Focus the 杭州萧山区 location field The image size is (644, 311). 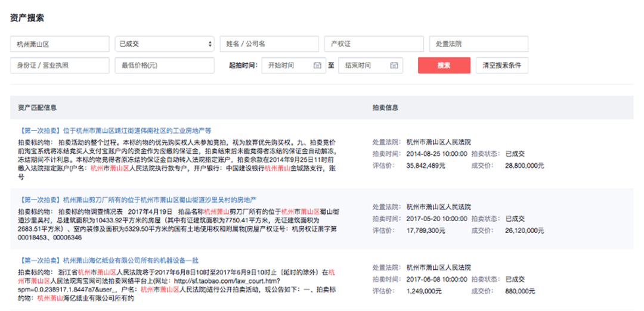pyautogui.click(x=60, y=44)
